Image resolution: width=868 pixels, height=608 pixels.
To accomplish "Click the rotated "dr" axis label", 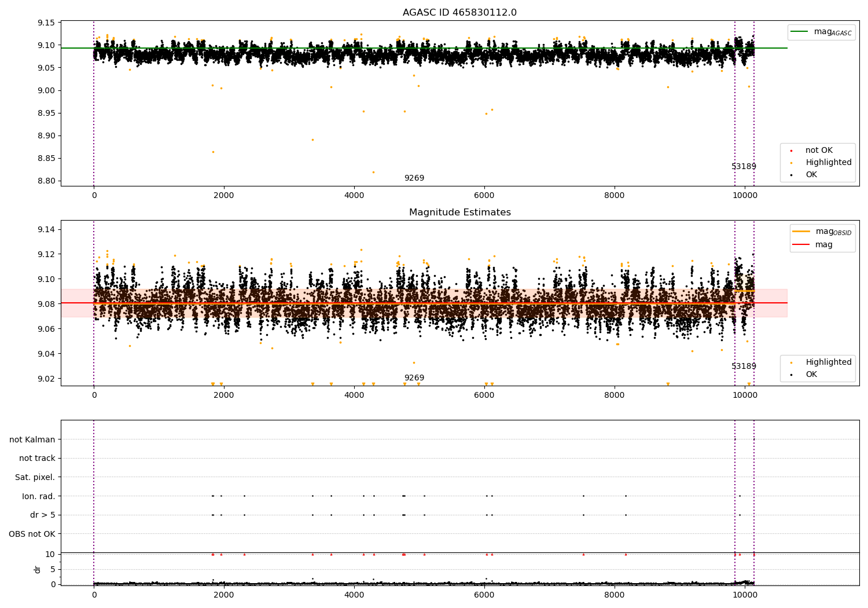I will pyautogui.click(x=38, y=569).
